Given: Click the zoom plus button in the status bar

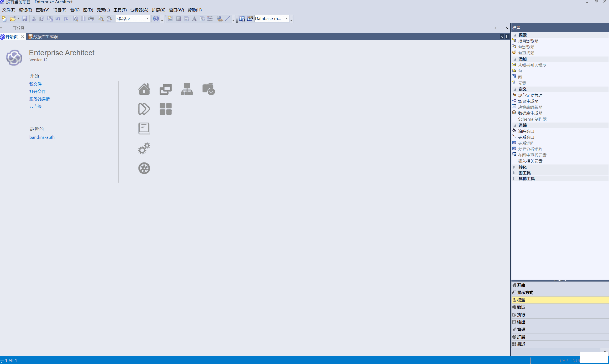Looking at the screenshot, I should pos(554,361).
